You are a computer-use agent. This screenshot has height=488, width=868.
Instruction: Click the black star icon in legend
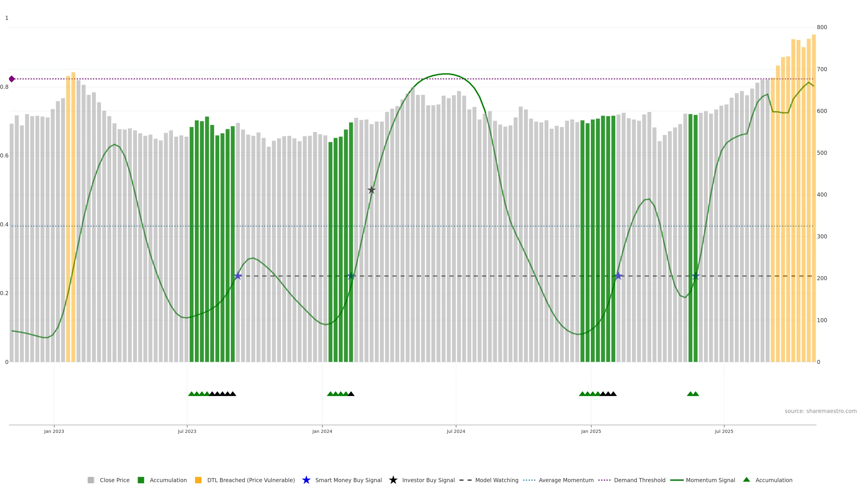tap(393, 480)
